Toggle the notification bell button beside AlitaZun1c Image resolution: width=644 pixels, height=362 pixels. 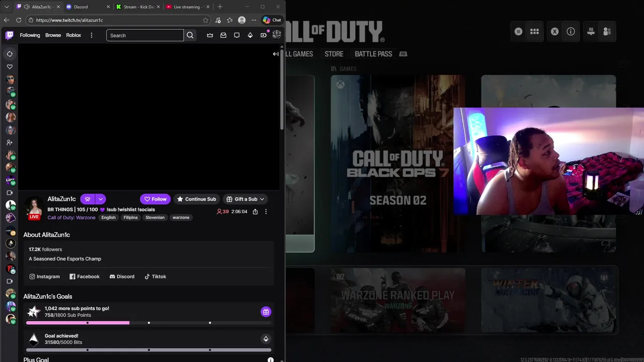(87, 199)
